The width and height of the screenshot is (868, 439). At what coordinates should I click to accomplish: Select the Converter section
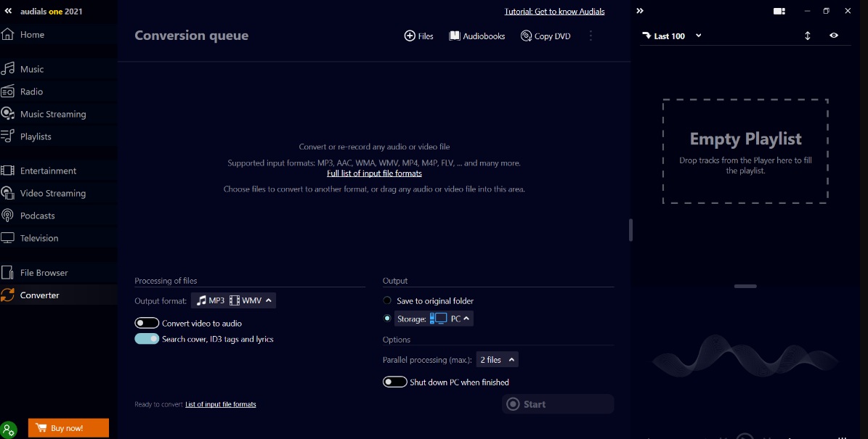pos(58,295)
